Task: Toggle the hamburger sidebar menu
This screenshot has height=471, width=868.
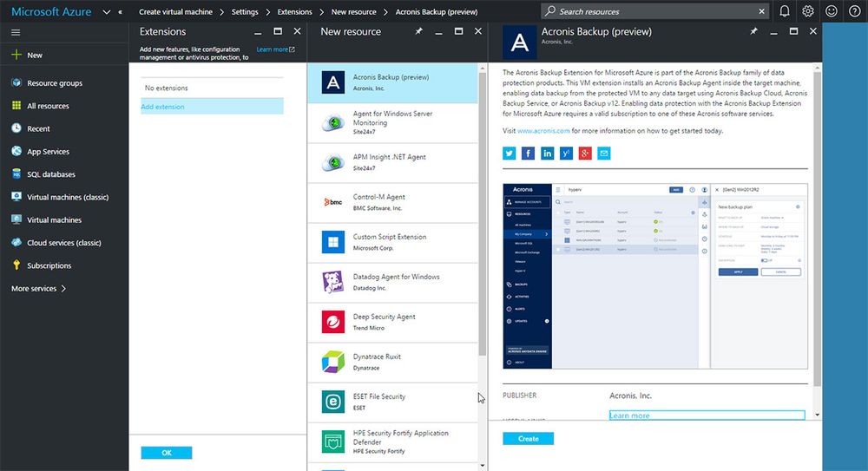Action: click(x=16, y=33)
